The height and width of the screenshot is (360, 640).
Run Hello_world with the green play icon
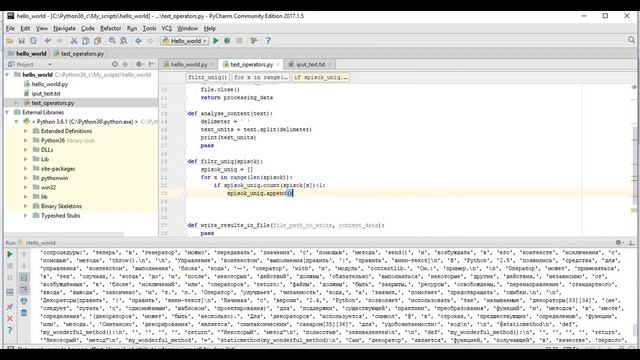click(216, 41)
